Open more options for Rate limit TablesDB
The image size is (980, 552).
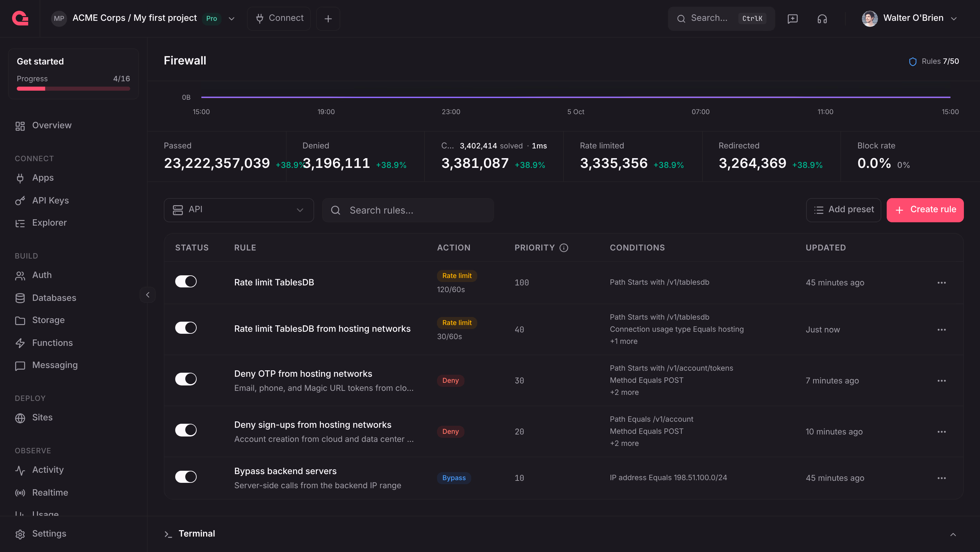pos(942,282)
